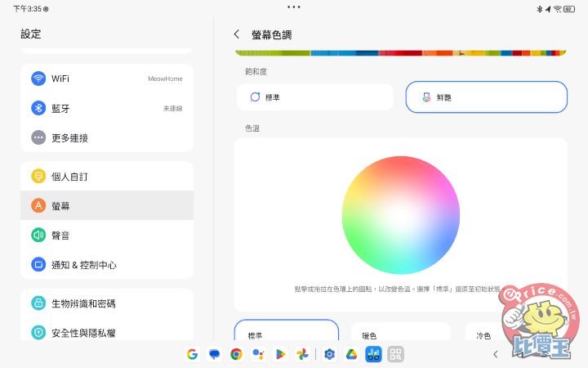The width and height of the screenshot is (588, 368).
Task: Open Google Drive from dock
Action: pos(351,354)
